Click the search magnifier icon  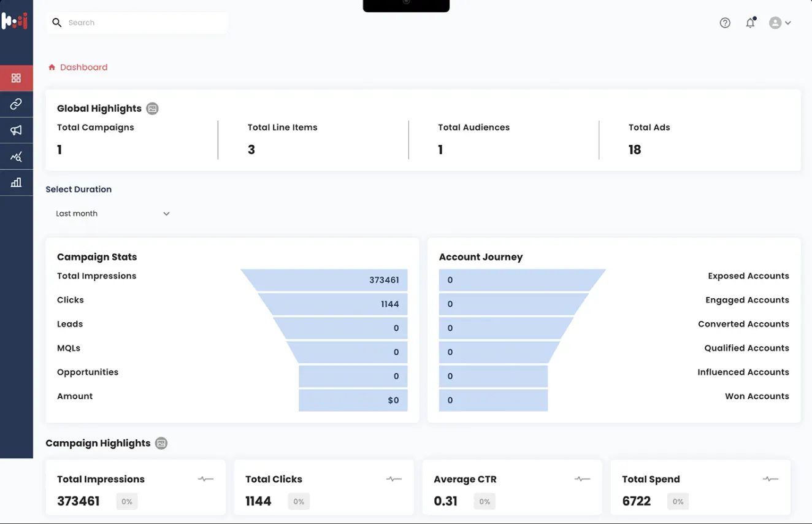click(x=57, y=22)
